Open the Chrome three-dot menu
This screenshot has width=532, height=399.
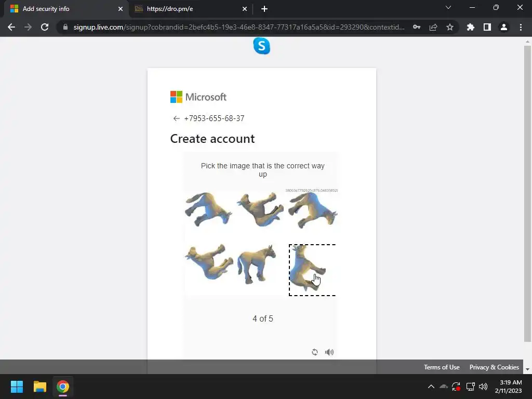tap(521, 27)
